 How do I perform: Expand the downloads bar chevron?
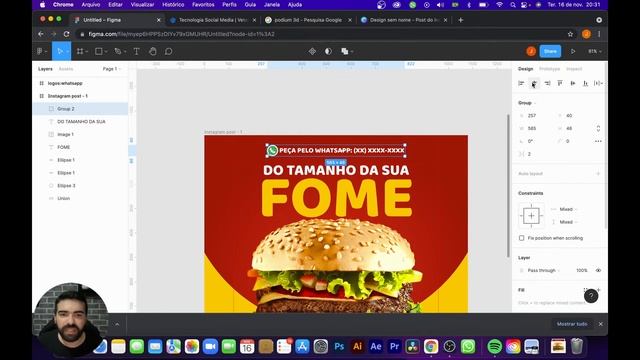click(117, 324)
